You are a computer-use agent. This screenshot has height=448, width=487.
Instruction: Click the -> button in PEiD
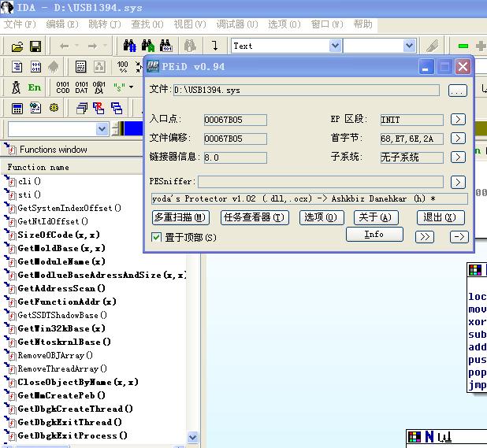point(459,237)
